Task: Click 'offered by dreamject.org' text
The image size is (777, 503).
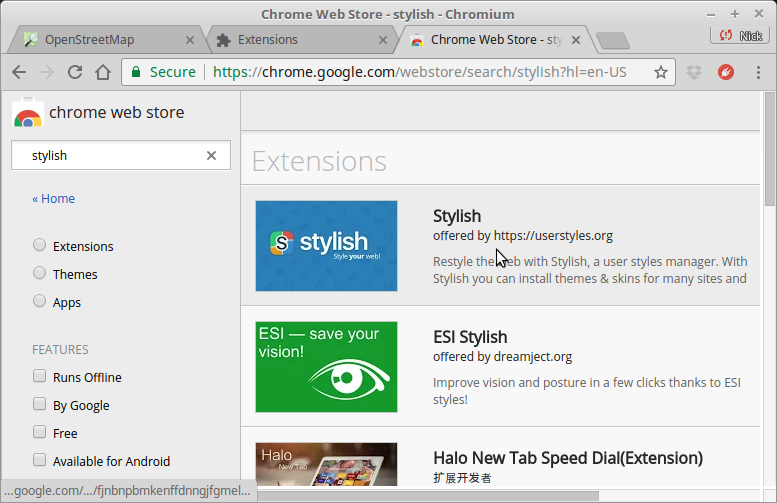Action: (502, 357)
